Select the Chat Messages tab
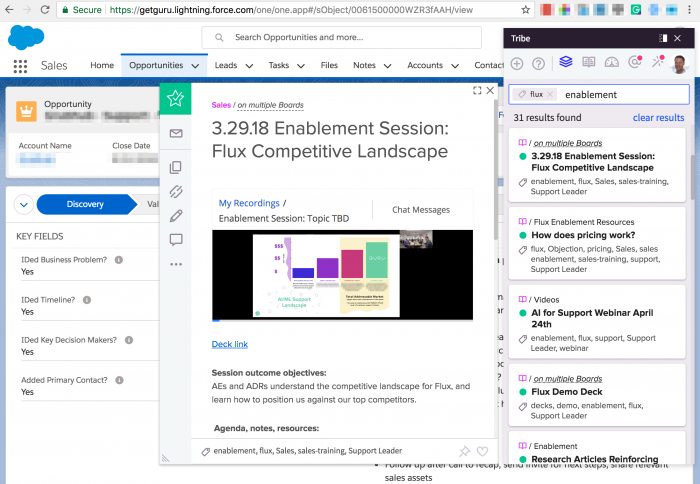Image resolution: width=700 pixels, height=484 pixels. click(421, 210)
